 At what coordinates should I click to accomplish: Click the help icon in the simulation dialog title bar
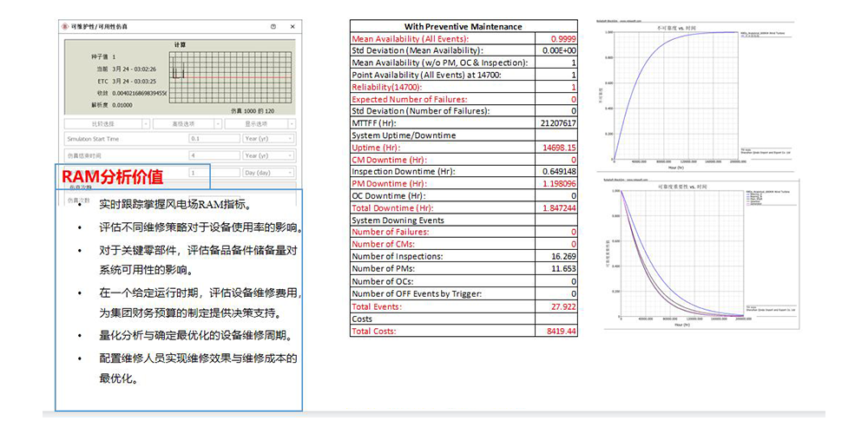click(273, 27)
